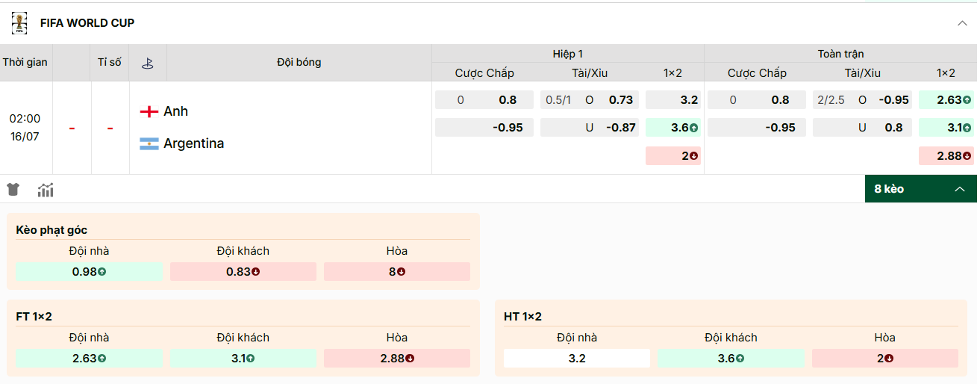Select FT 1×2 Hòa 2.88

pos(397,359)
